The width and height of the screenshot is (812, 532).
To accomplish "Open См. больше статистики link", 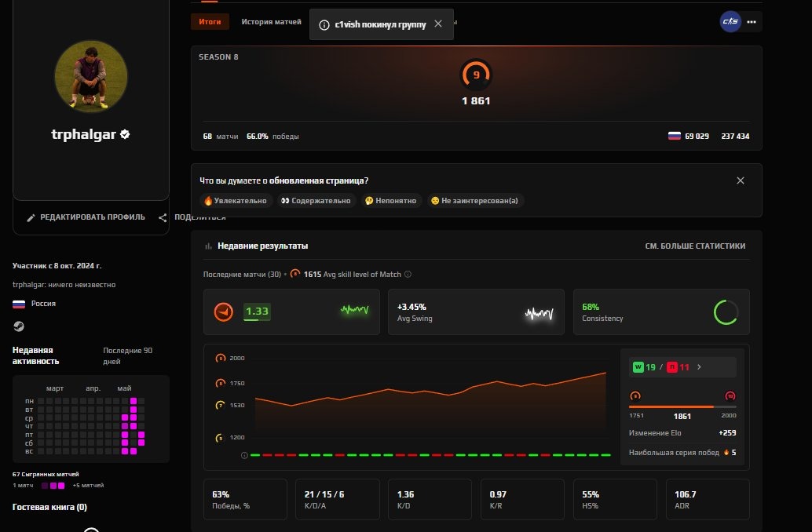I will coord(695,246).
